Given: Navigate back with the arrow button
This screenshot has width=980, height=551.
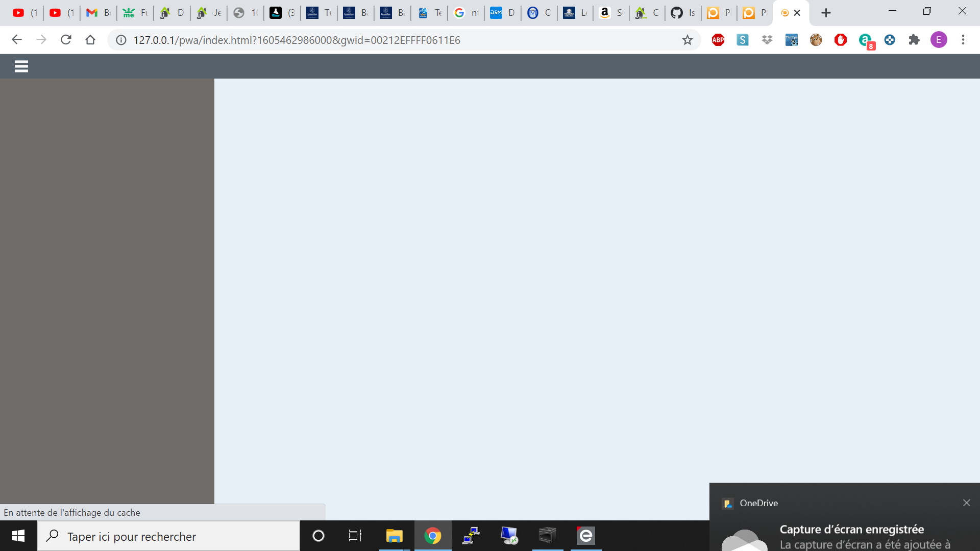Looking at the screenshot, I should pos(17,40).
